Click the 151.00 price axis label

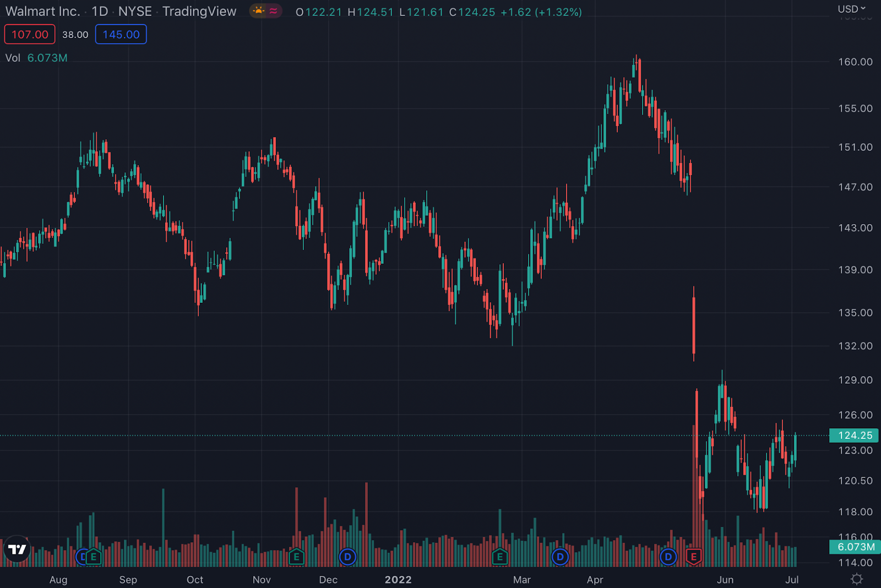[855, 147]
